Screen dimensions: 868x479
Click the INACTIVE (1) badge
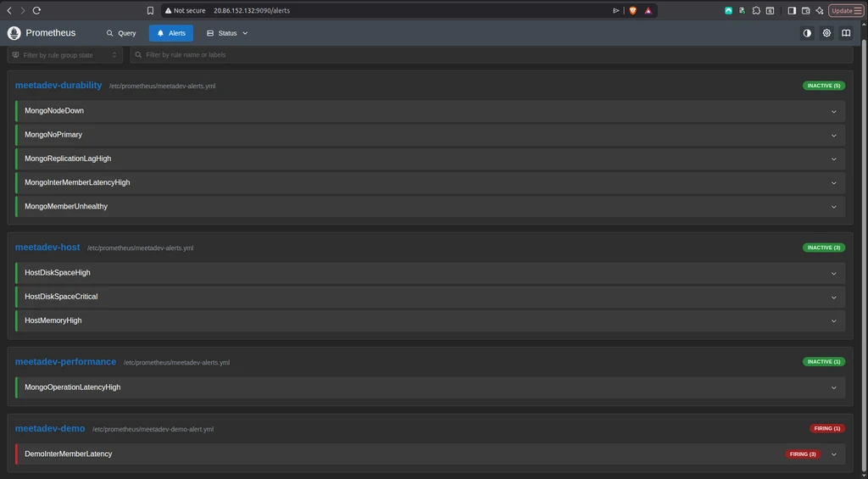point(824,362)
